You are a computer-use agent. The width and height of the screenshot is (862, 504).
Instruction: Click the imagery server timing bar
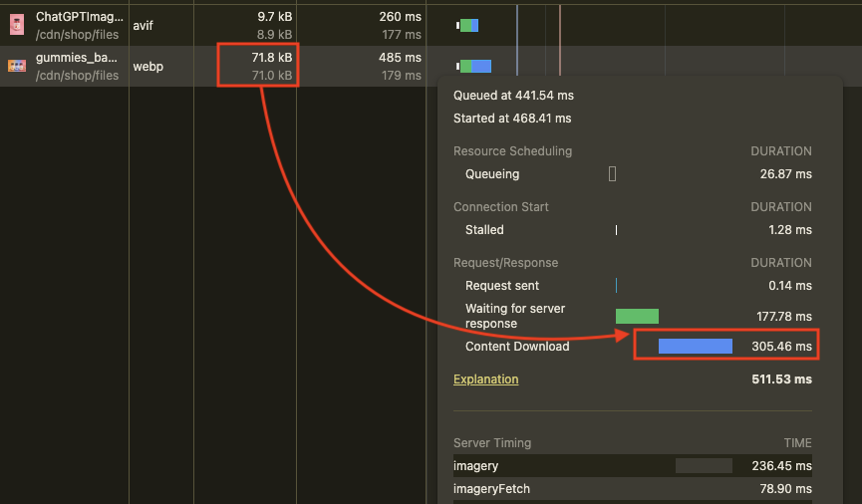pyautogui.click(x=703, y=465)
